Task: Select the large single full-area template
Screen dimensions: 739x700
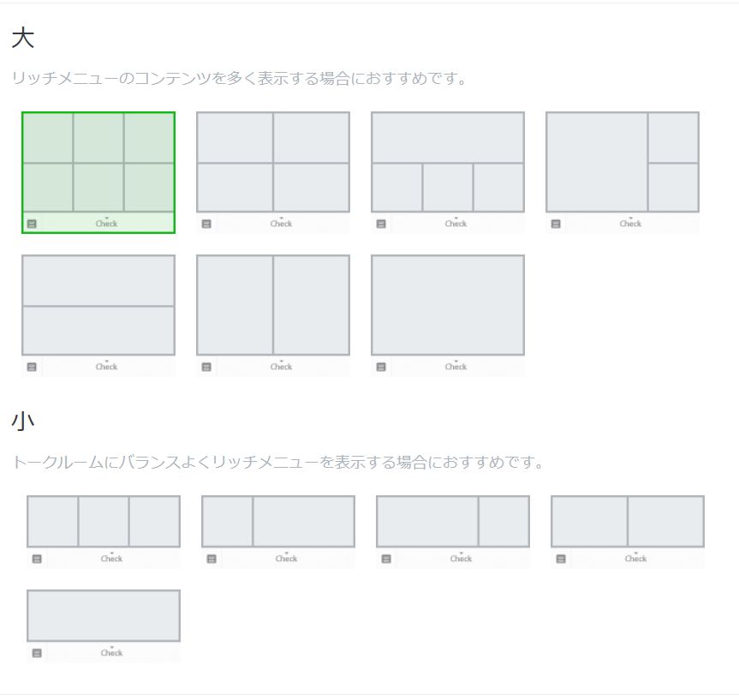Action: point(448,305)
